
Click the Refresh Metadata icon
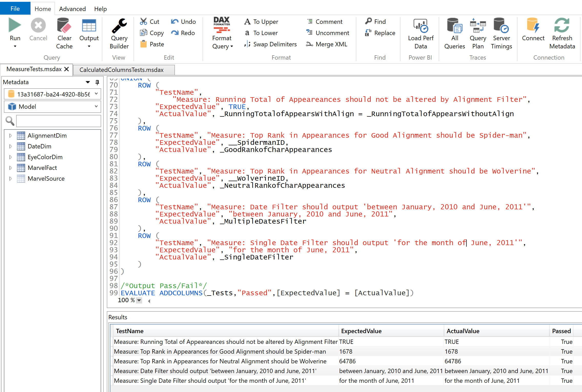(x=562, y=25)
